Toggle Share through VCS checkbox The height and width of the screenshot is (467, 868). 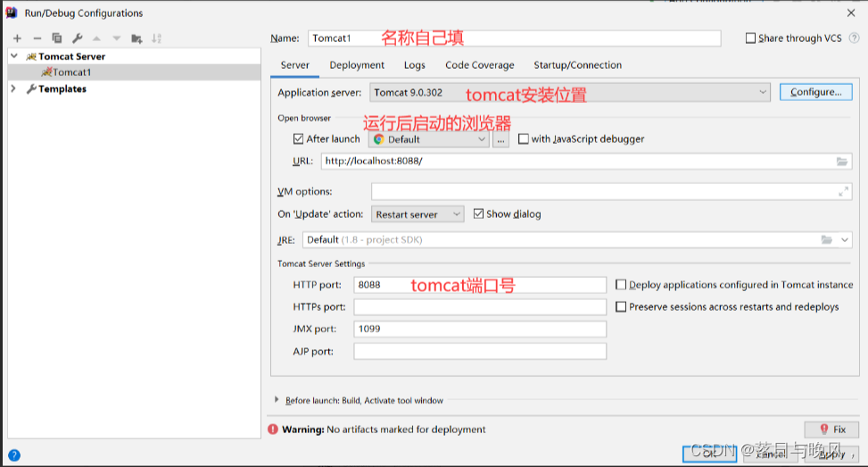tap(750, 38)
